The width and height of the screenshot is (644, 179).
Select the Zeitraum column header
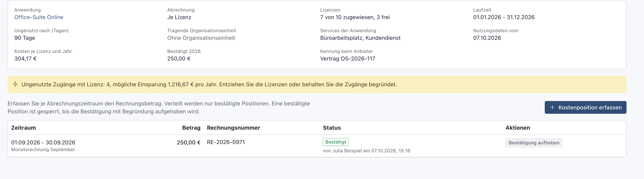[x=23, y=128]
